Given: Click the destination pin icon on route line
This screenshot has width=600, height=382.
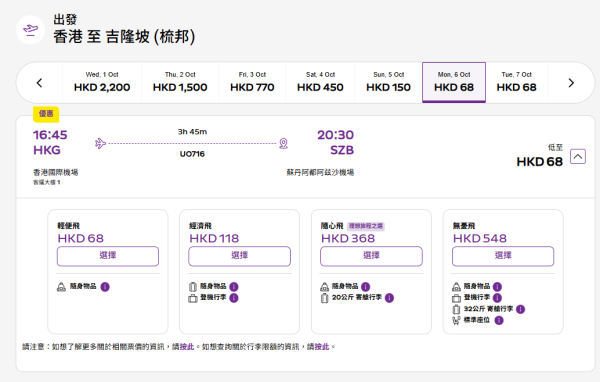Looking at the screenshot, I should coord(283,144).
